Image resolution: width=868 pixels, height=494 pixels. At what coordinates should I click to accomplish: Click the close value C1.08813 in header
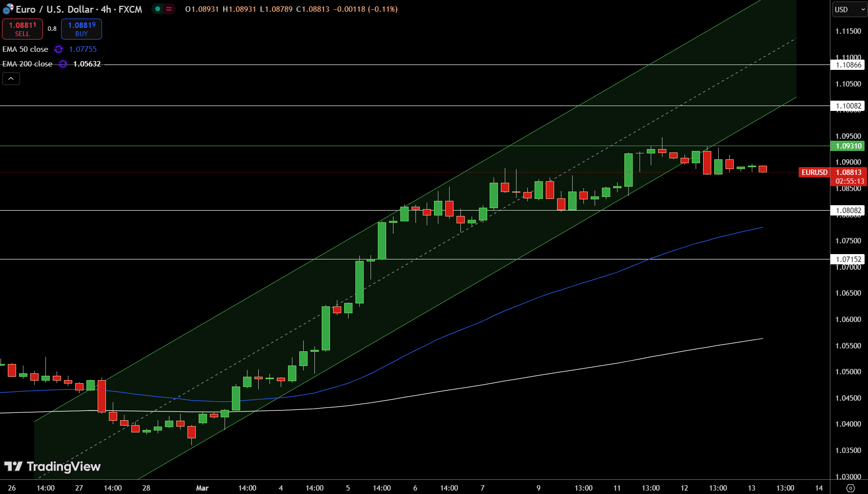coord(312,9)
